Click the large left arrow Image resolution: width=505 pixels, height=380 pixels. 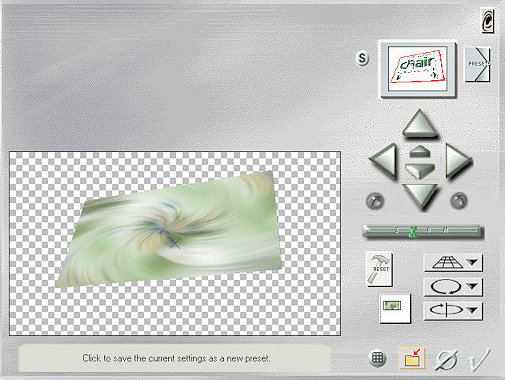tap(383, 162)
